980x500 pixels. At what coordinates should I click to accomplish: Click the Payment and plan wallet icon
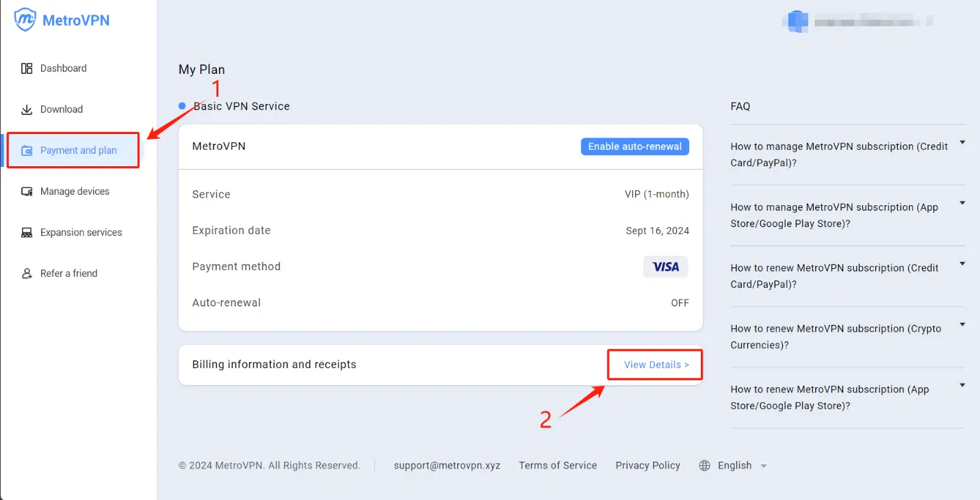tap(27, 150)
